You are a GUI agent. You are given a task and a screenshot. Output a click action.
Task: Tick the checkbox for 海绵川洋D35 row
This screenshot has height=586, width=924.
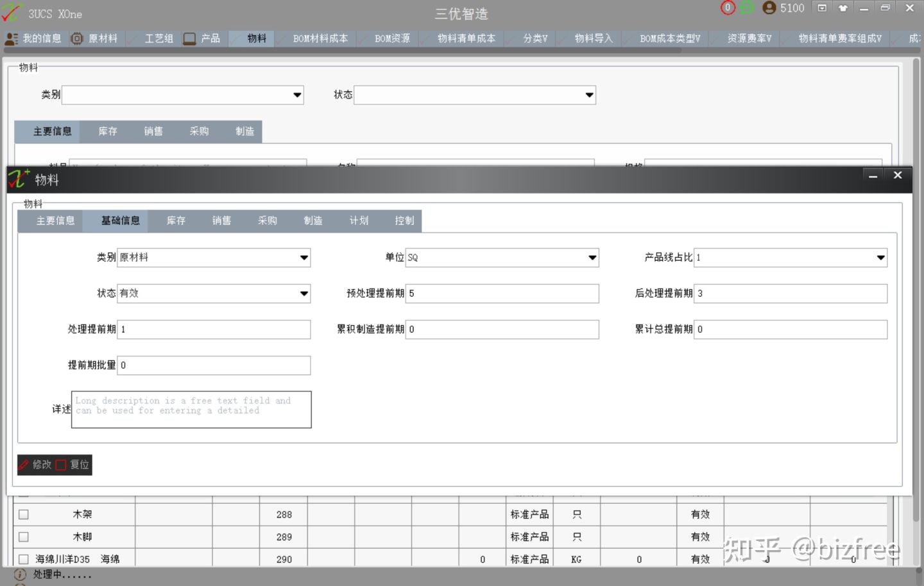click(x=24, y=559)
